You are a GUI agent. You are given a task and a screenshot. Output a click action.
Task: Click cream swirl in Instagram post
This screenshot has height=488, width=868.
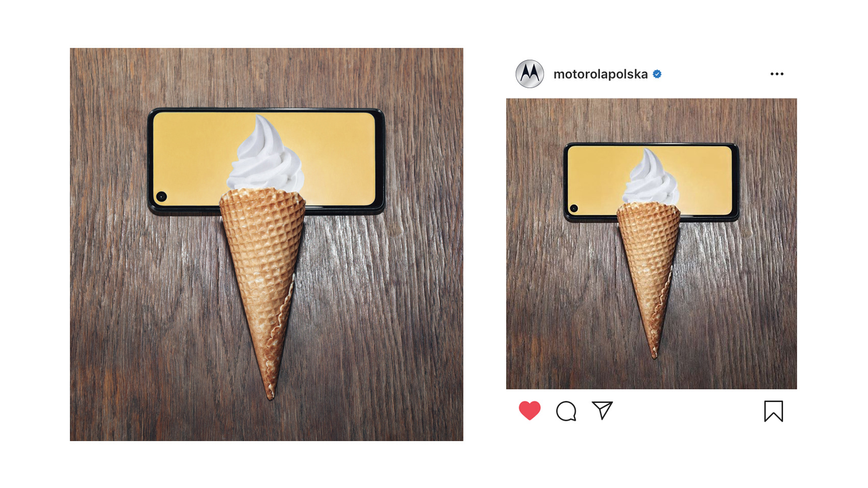[x=650, y=178]
